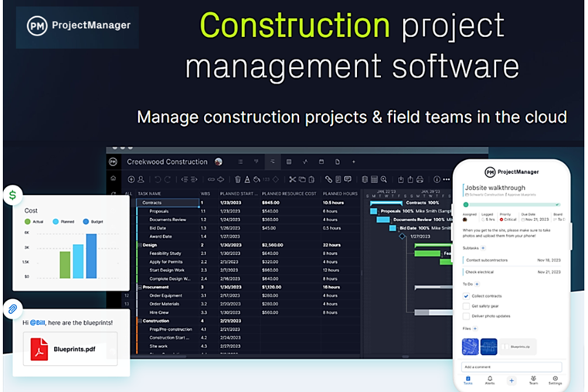Click the attachment paperclip toolbar icon
The image size is (588, 392).
point(329,179)
